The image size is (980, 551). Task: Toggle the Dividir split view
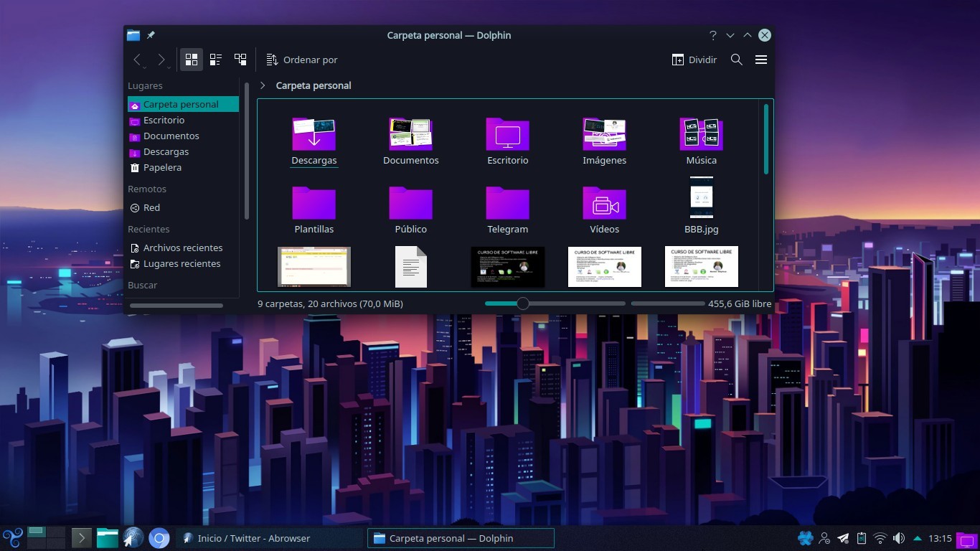coord(694,60)
